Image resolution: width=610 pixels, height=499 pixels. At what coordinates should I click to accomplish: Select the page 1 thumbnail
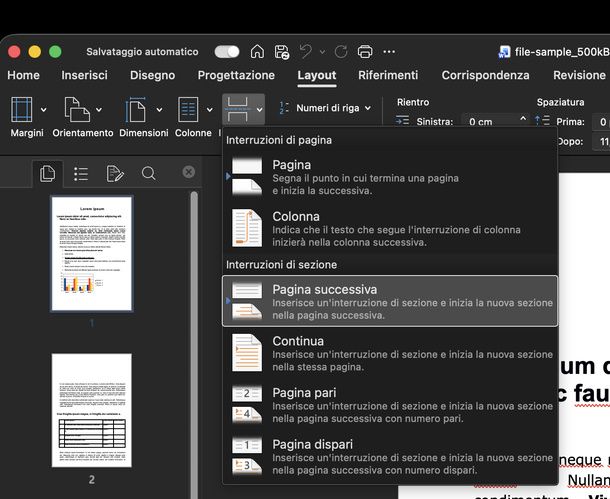[92, 254]
